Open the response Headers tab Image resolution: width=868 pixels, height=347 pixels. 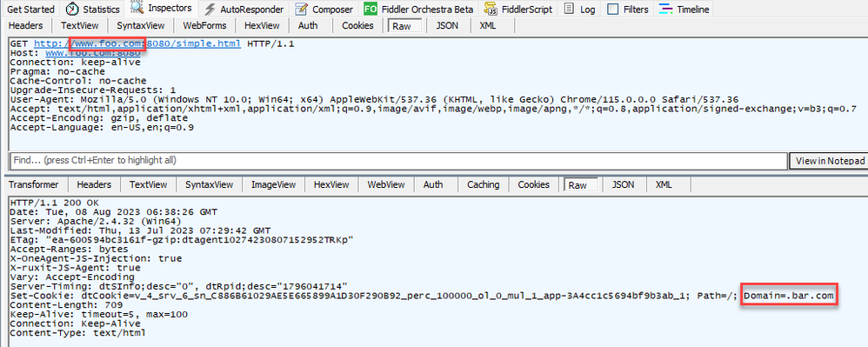pos(94,185)
